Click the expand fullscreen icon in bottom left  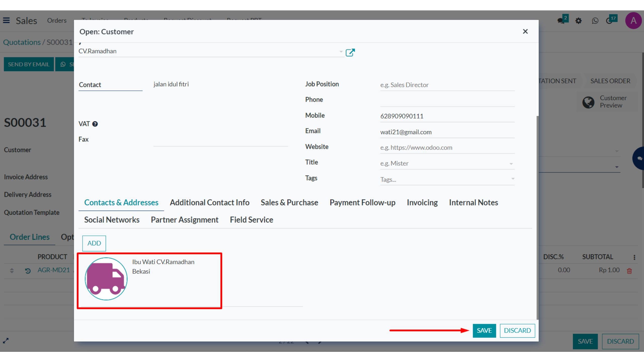coord(6,340)
